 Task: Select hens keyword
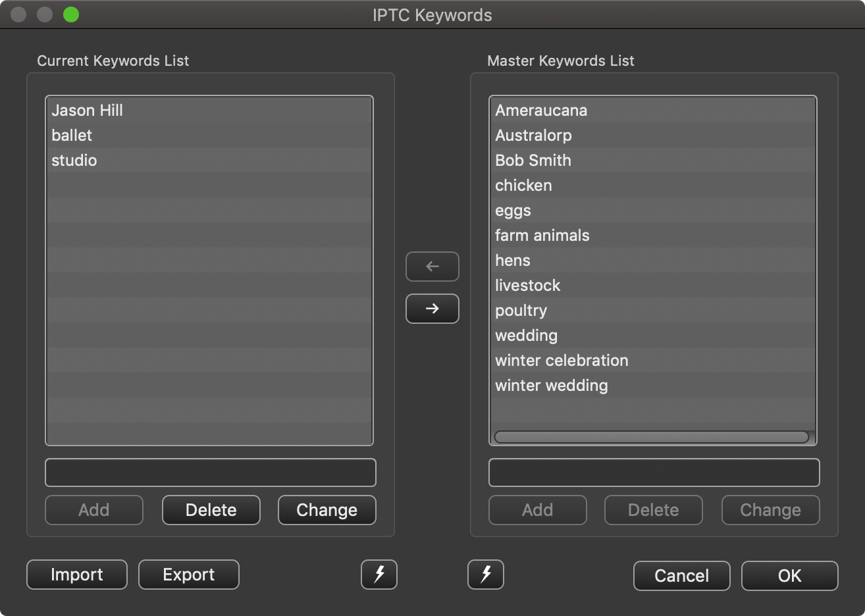tap(653, 260)
